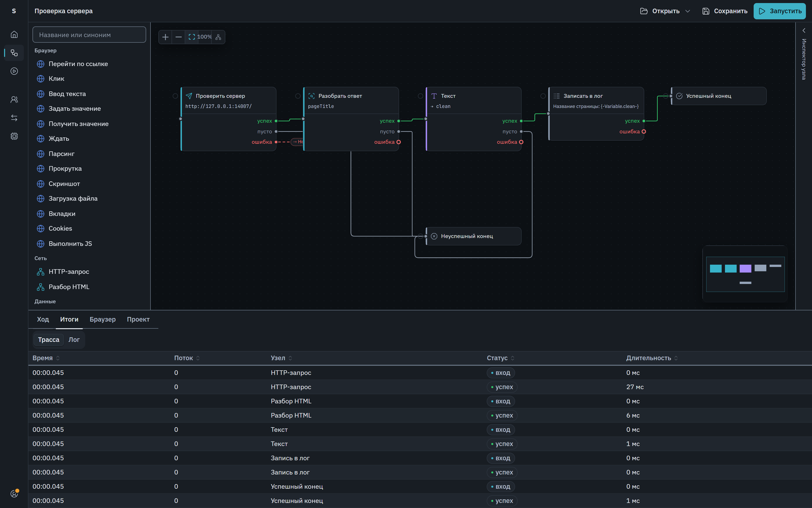The width and height of the screenshot is (812, 508).
Task: Click the Сохранить button
Action: 725,11
